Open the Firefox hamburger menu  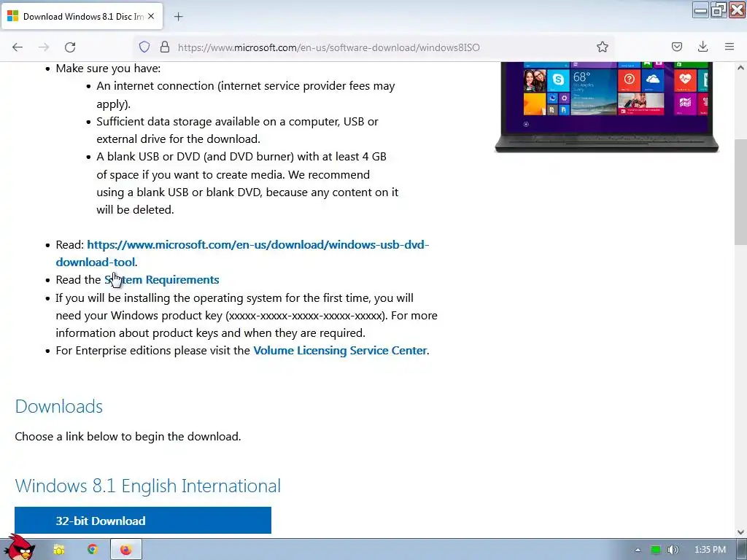point(729,47)
